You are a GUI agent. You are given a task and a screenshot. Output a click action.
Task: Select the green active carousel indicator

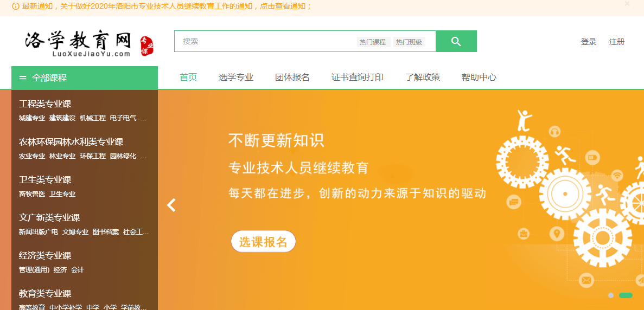tap(626, 295)
